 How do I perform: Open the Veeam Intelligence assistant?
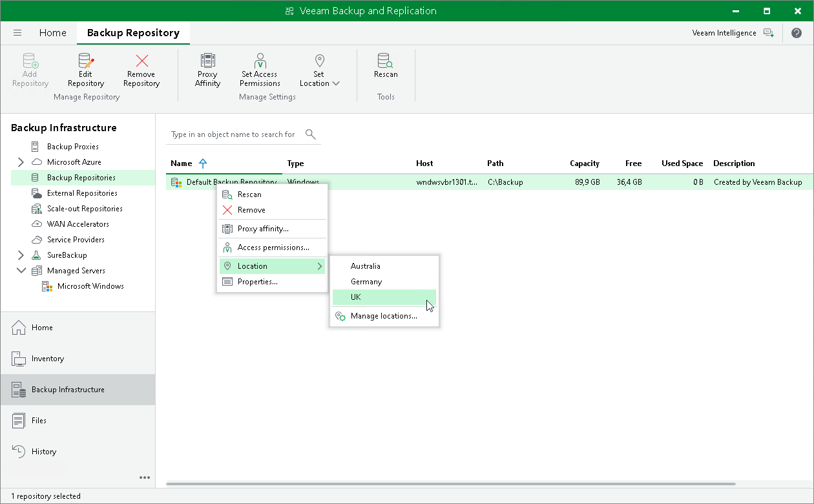pyautogui.click(x=733, y=33)
